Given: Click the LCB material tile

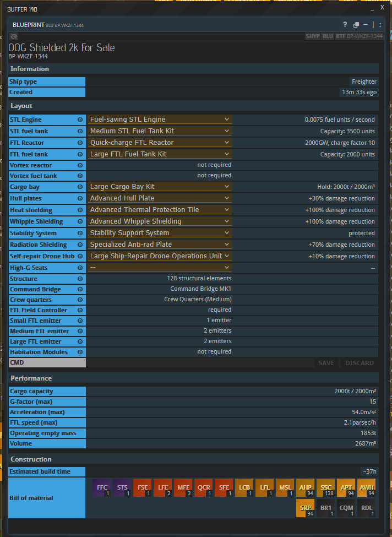Looking at the screenshot, I should (244, 488).
